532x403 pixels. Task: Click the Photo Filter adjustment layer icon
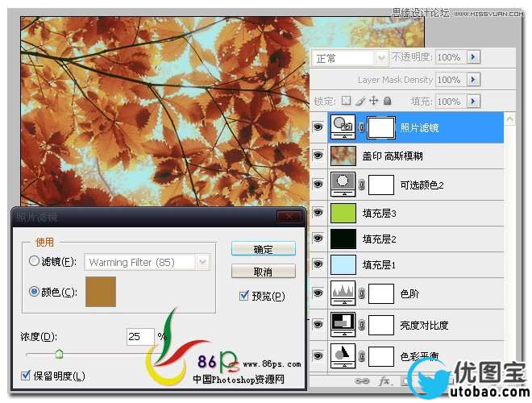[x=343, y=127]
